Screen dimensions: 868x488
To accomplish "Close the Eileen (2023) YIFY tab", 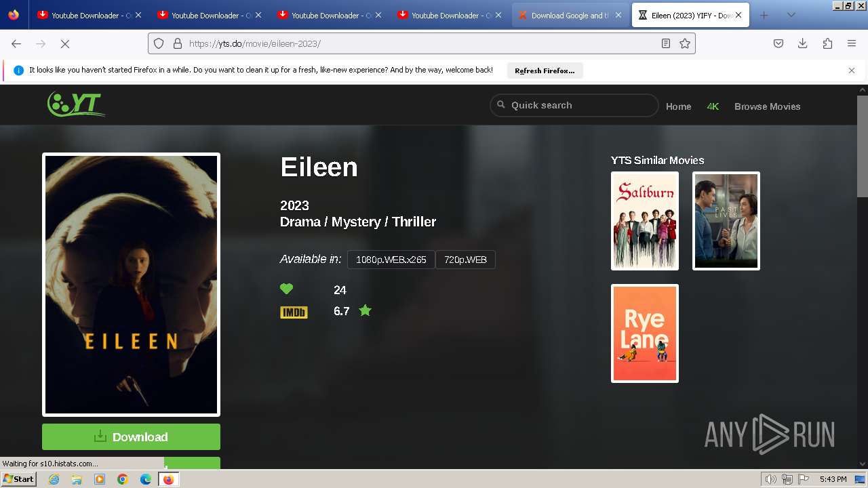I will click(x=738, y=15).
